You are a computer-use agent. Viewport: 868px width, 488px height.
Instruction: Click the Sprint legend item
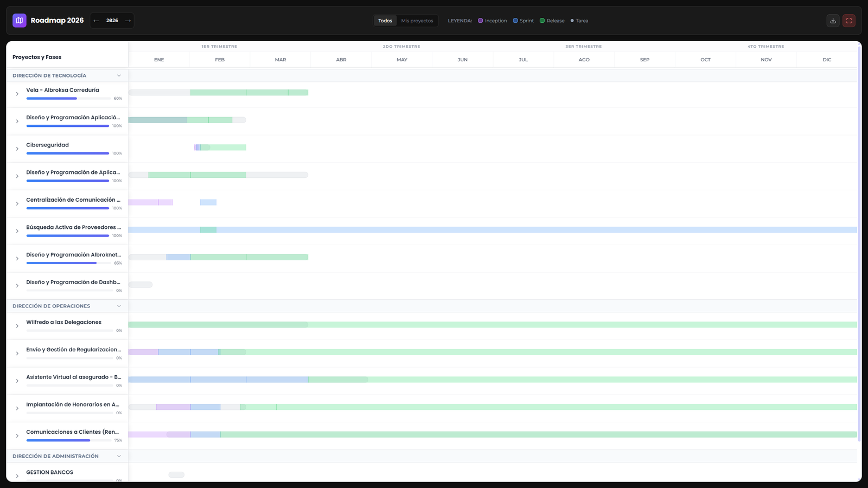point(524,21)
